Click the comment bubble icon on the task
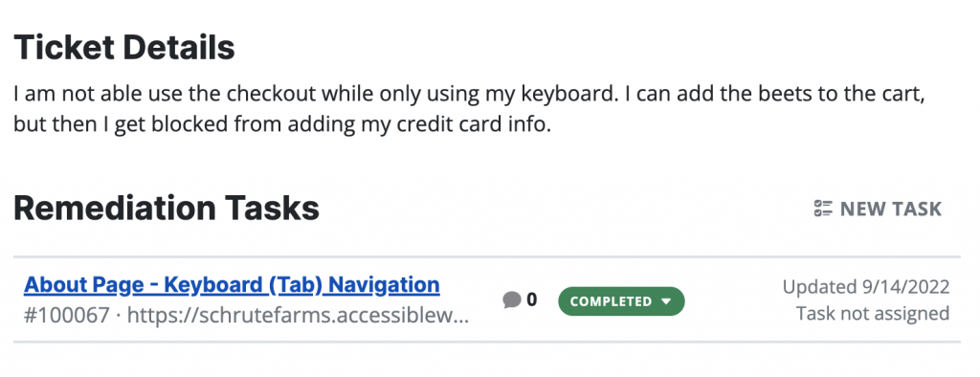Image resolution: width=980 pixels, height=377 pixels. tap(511, 300)
